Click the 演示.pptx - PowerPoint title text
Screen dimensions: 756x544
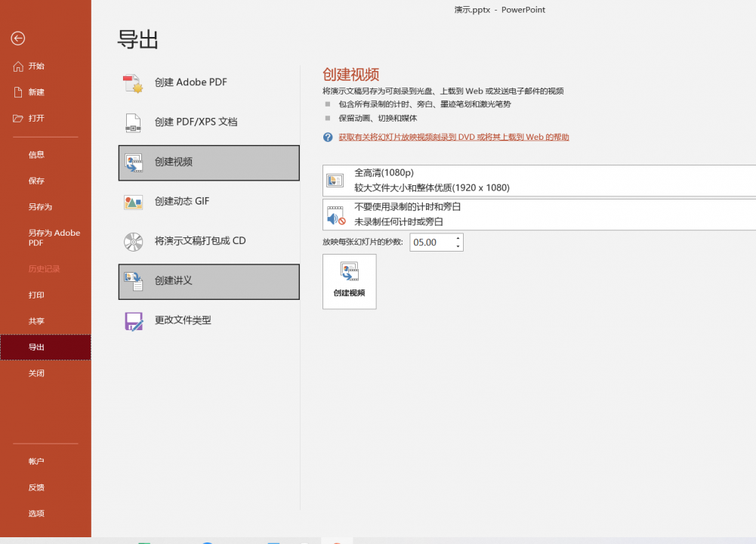pyautogui.click(x=499, y=10)
